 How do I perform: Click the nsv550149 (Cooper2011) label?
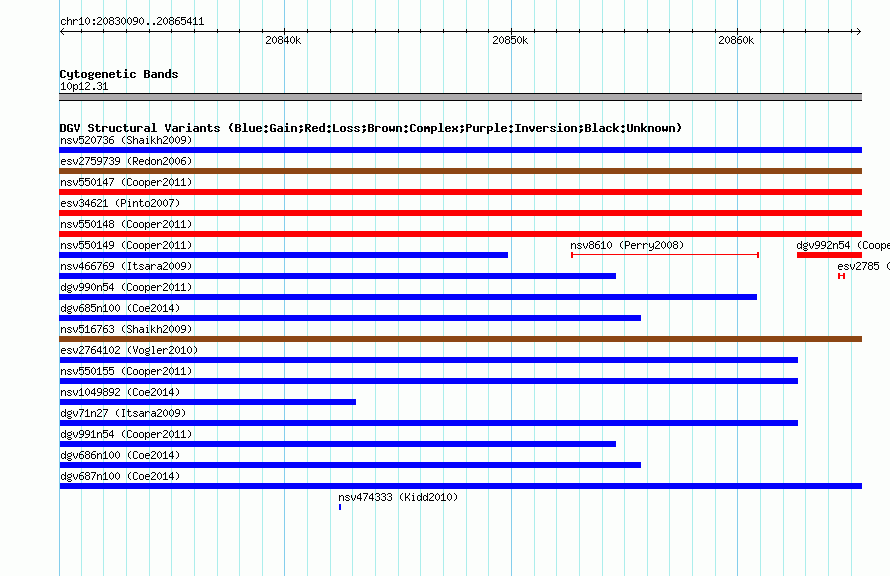click(x=126, y=245)
